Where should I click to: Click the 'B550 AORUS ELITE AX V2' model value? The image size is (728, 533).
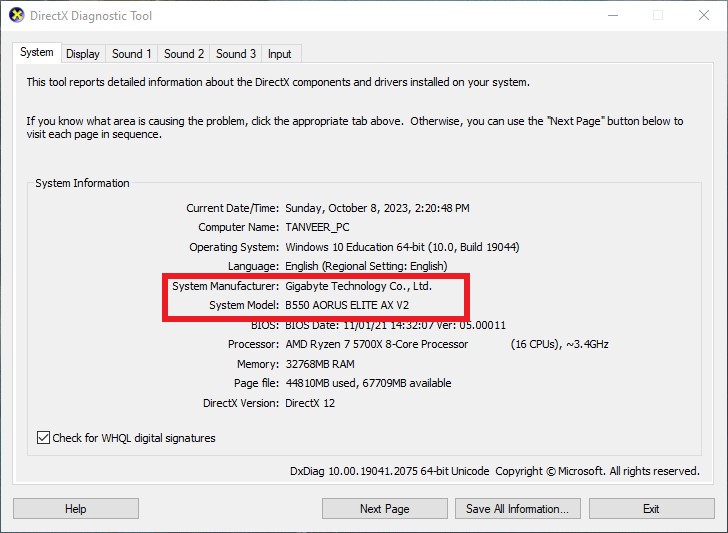347,305
